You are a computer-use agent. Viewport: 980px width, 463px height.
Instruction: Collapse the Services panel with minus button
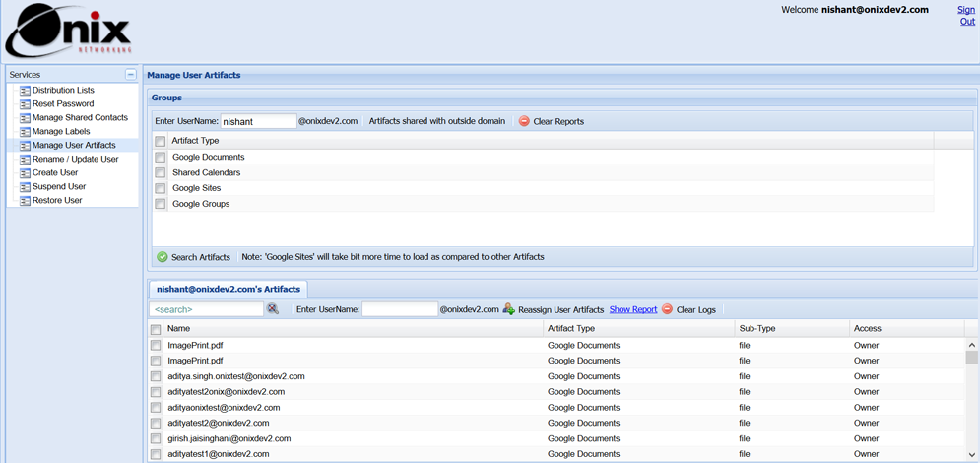[x=130, y=74]
